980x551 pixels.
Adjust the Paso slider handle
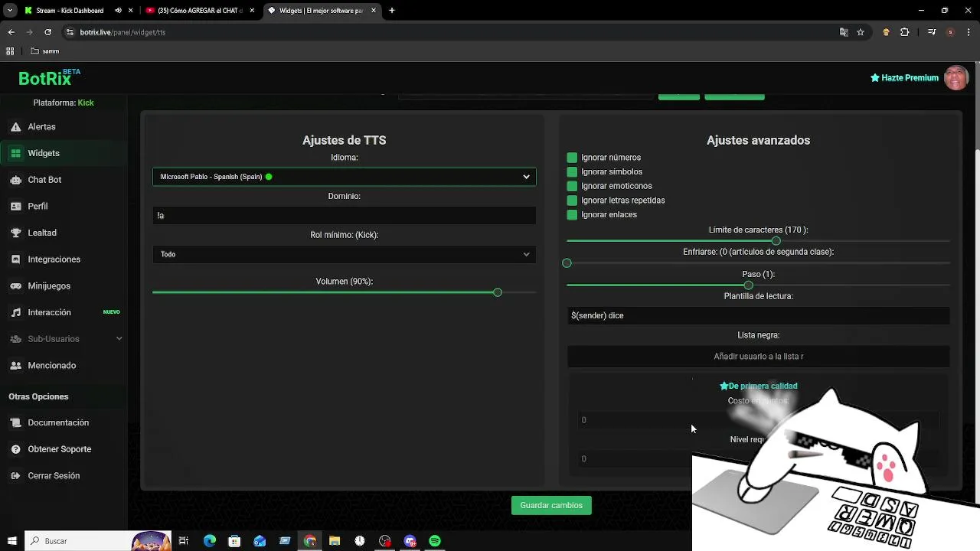pyautogui.click(x=749, y=285)
